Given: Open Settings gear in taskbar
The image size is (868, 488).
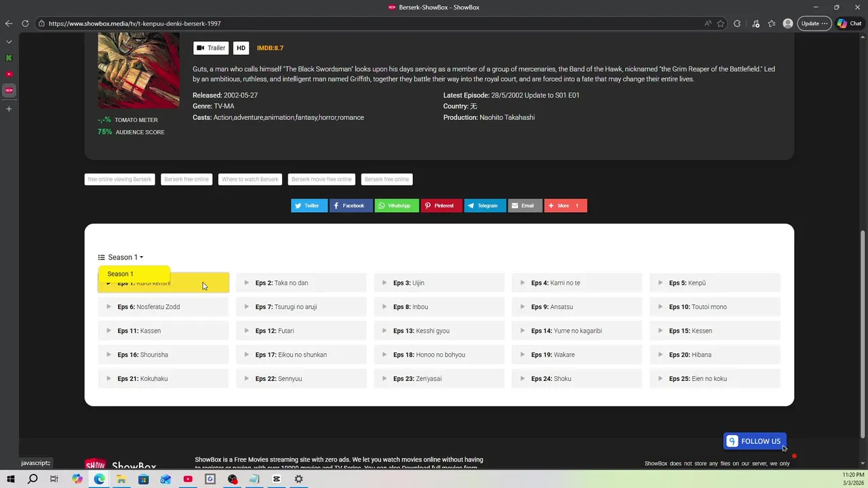Looking at the screenshot, I should (x=298, y=479).
